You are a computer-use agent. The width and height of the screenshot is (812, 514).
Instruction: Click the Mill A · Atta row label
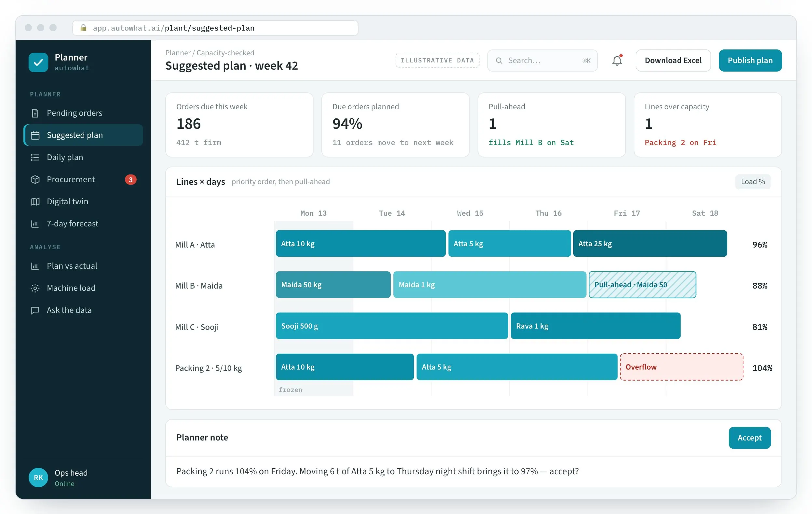click(x=195, y=245)
